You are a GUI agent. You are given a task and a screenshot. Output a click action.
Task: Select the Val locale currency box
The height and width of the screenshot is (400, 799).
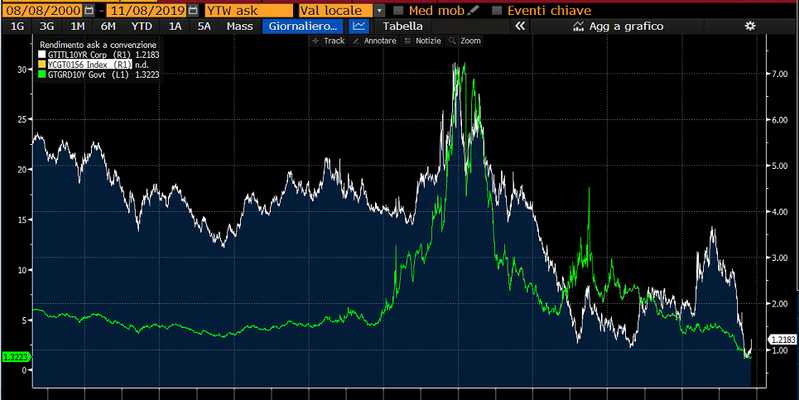(336, 11)
